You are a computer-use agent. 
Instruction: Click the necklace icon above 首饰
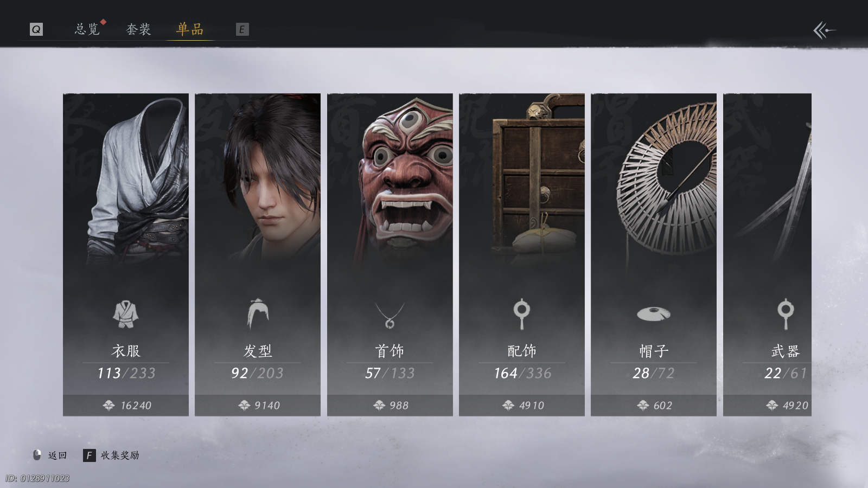pyautogui.click(x=390, y=315)
